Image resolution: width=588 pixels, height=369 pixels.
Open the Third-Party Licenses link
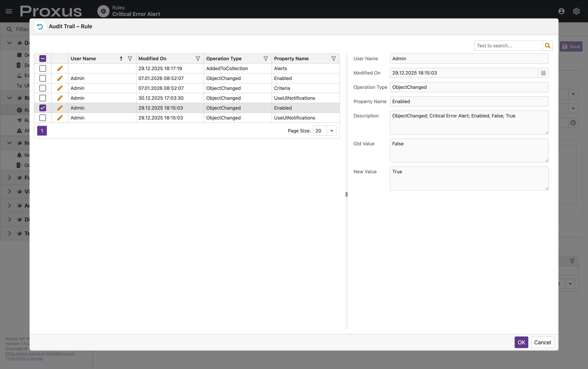click(x=24, y=358)
